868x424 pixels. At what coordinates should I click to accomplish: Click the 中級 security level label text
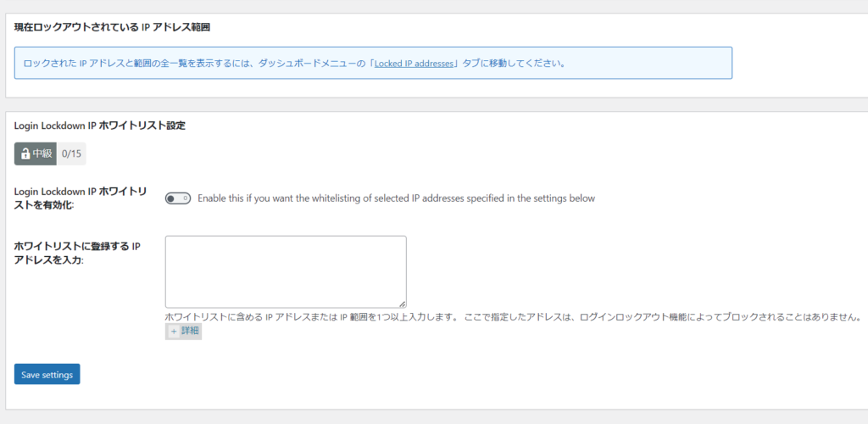pyautogui.click(x=42, y=153)
